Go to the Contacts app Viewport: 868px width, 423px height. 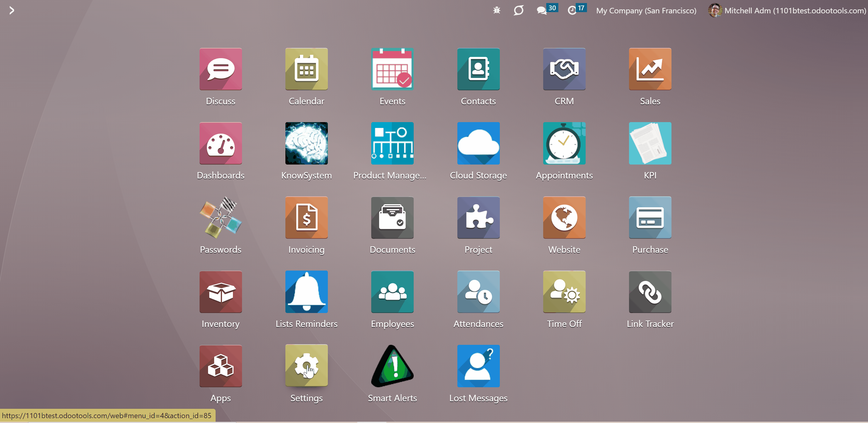(x=479, y=69)
